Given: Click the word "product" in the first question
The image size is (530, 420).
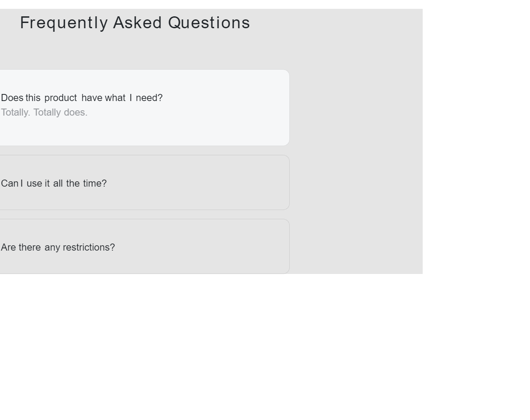Looking at the screenshot, I should point(61,98).
